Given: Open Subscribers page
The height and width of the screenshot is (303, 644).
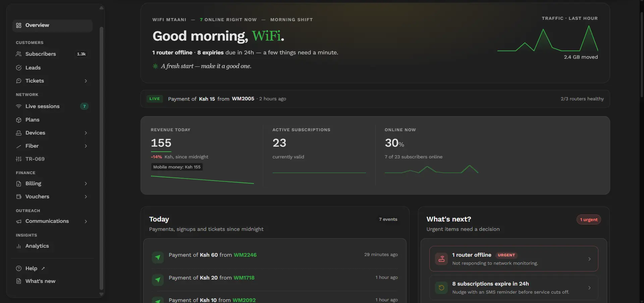Looking at the screenshot, I should [52, 54].
